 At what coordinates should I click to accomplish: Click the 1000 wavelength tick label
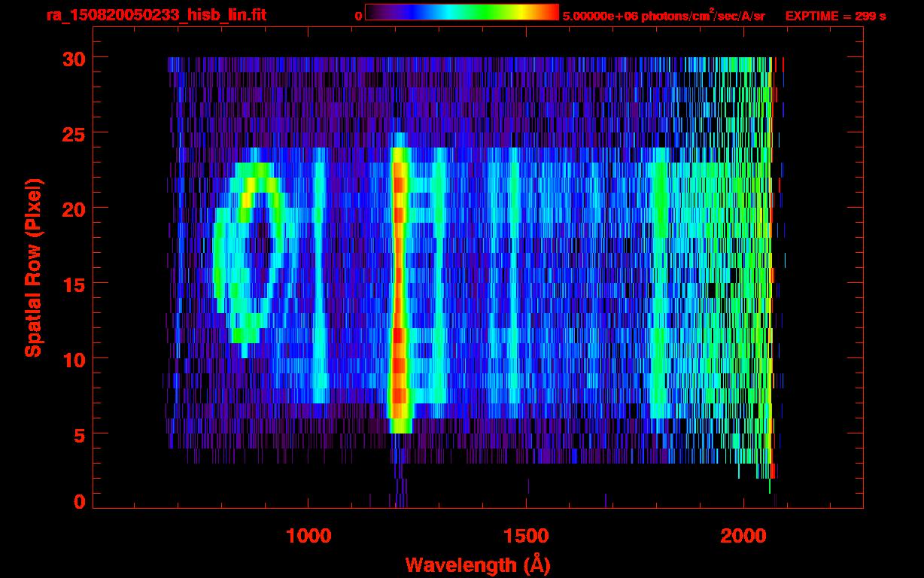click(309, 536)
